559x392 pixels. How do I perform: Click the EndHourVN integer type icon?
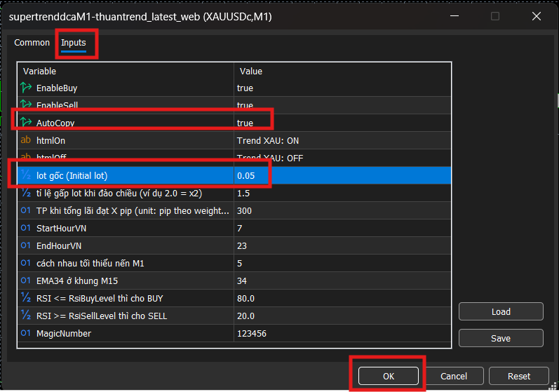tap(26, 245)
